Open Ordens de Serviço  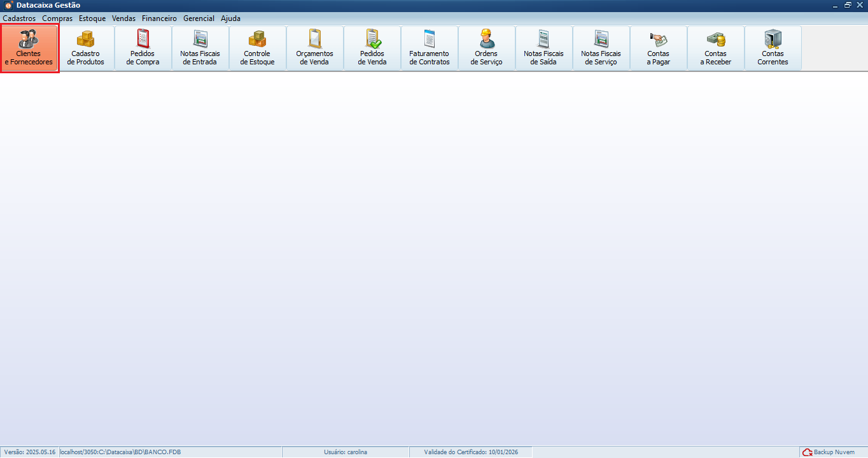(487, 48)
